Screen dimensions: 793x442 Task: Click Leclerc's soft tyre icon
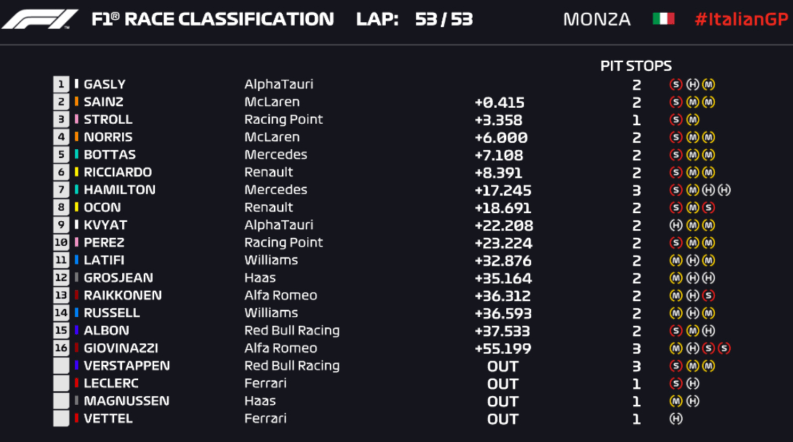(676, 383)
